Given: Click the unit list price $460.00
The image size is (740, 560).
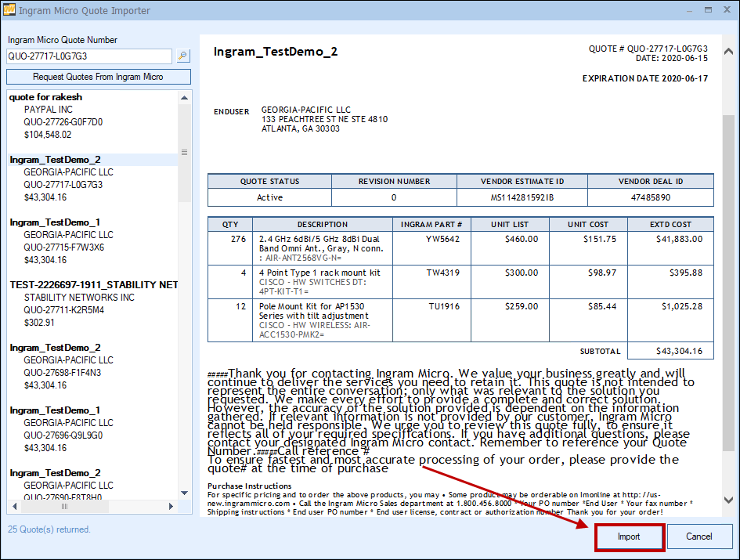Looking at the screenshot, I should coord(522,239).
